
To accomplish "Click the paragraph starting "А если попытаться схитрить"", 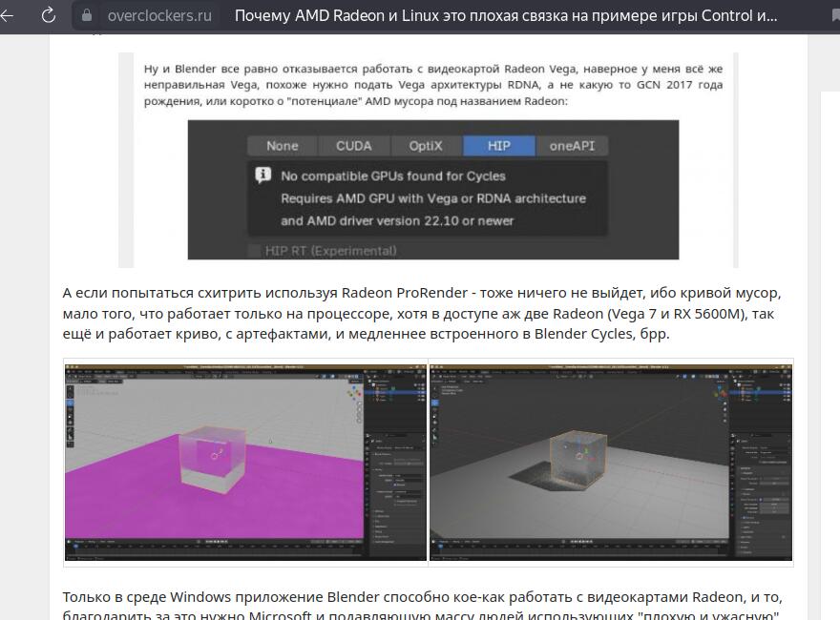I will click(422, 313).
